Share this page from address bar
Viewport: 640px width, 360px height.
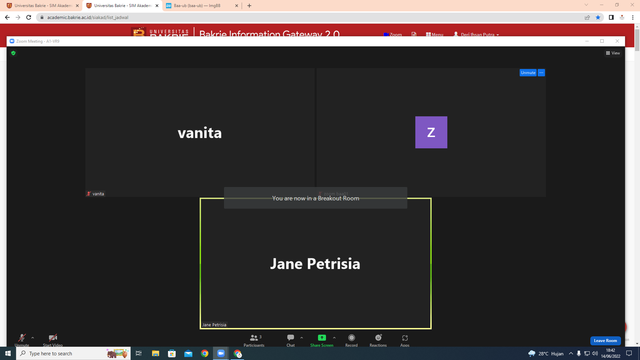[x=587, y=18]
